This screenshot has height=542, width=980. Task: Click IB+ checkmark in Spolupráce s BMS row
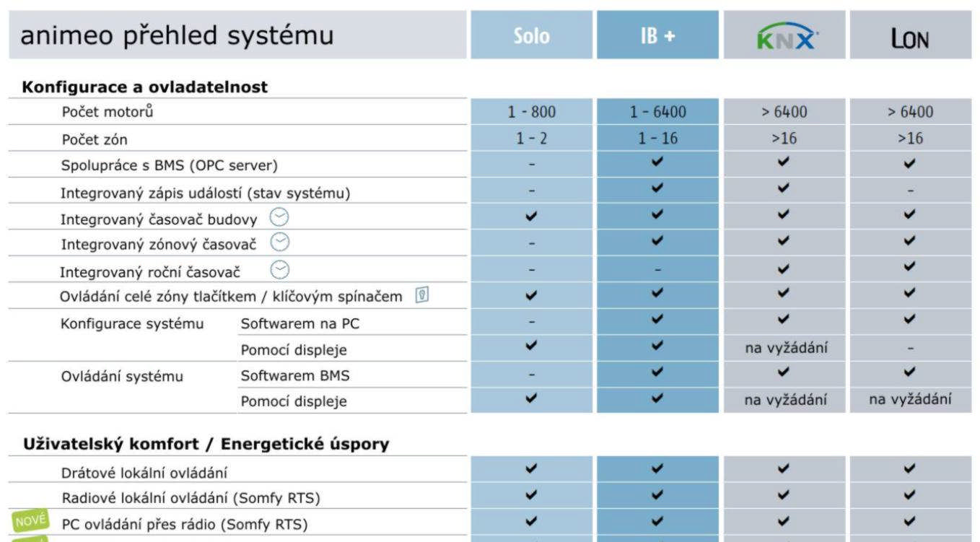point(657,165)
